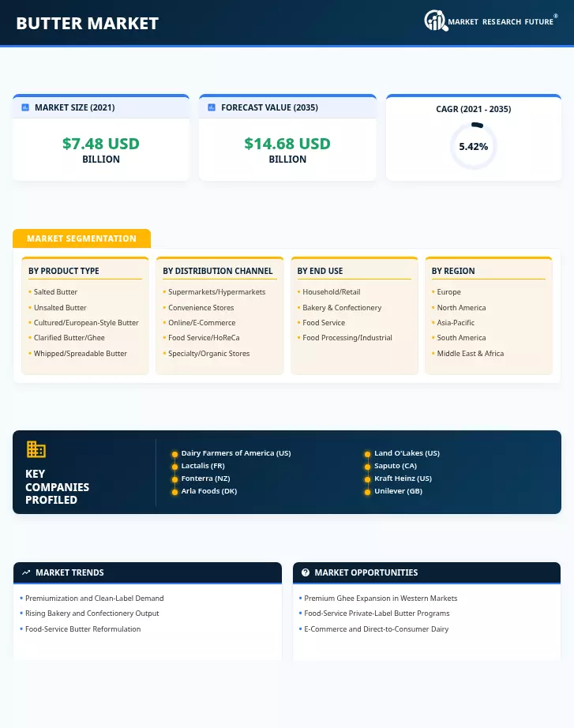
Task: Click the question mark icon in Market Opportunities
Action: coord(305,572)
